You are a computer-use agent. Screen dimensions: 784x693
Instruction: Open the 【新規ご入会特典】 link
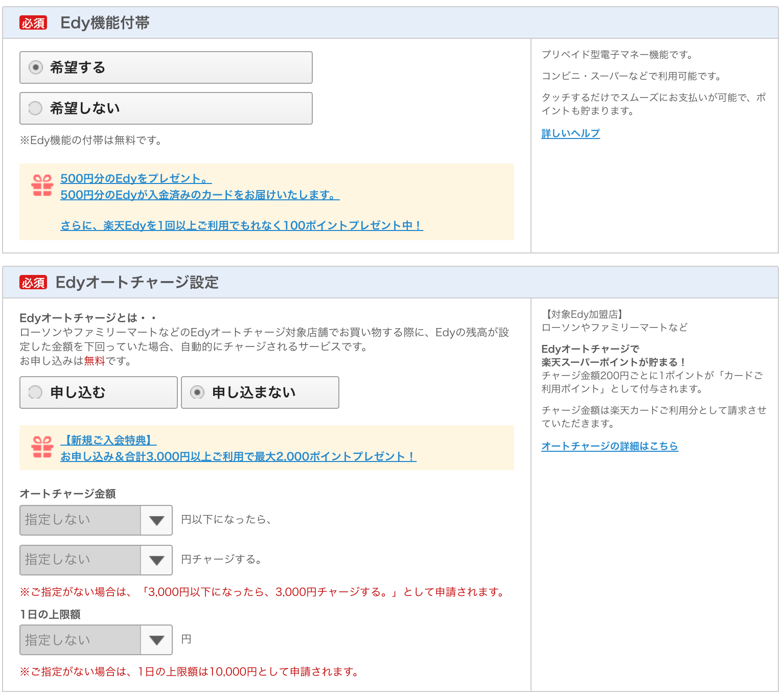[108, 440]
